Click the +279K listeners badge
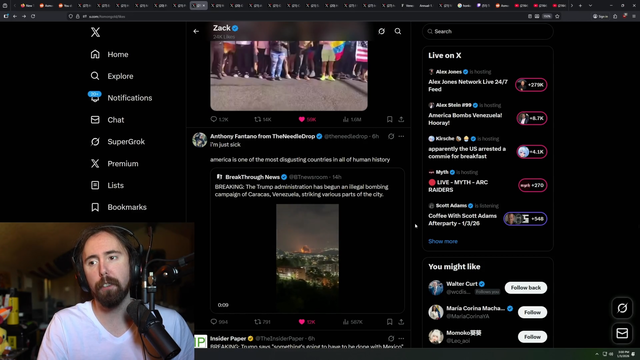The height and width of the screenshot is (360, 640). pos(531,85)
